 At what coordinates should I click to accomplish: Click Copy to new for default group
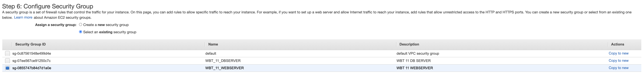click(x=618, y=53)
